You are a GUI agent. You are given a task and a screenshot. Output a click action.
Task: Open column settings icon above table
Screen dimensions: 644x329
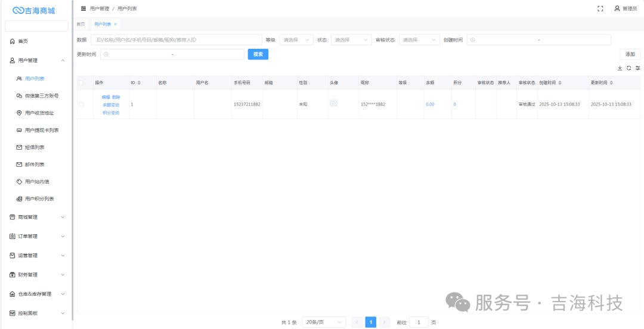tap(637, 68)
